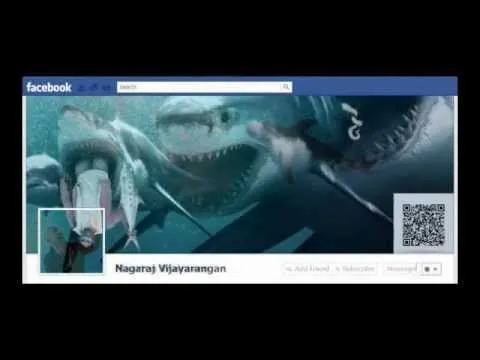Image resolution: width=480 pixels, height=360 pixels.
Task: Click the search magnifier icon
Action: click(x=286, y=87)
